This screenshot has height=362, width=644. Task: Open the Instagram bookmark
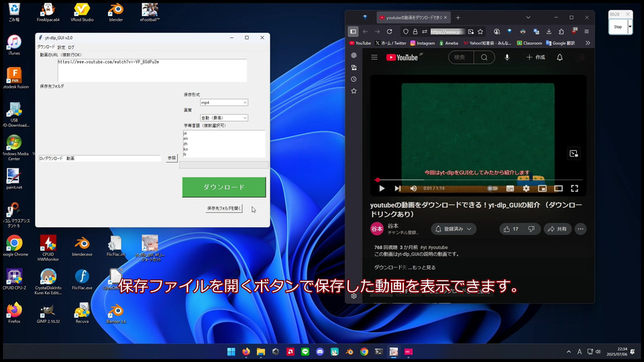click(x=423, y=43)
